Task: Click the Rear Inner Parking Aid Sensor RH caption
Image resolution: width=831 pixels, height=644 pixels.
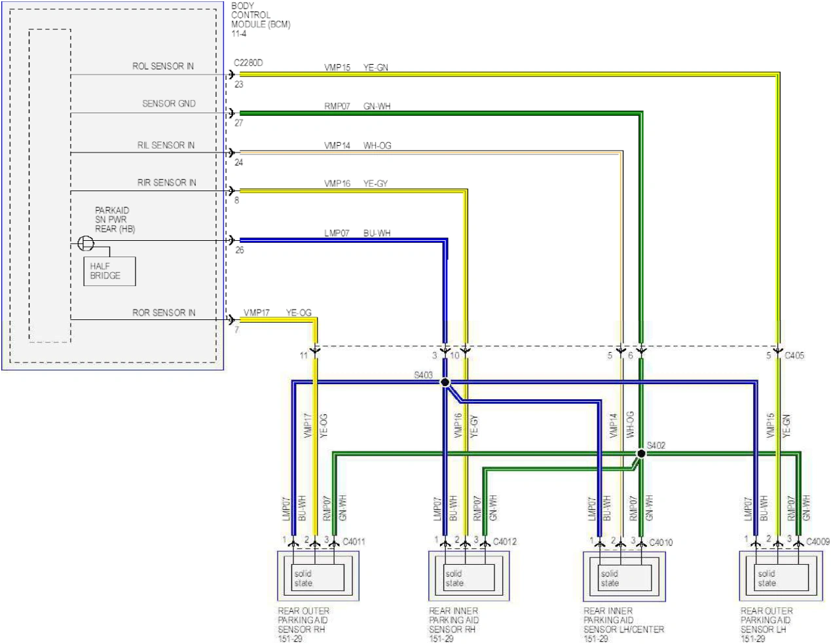Action: 454,624
